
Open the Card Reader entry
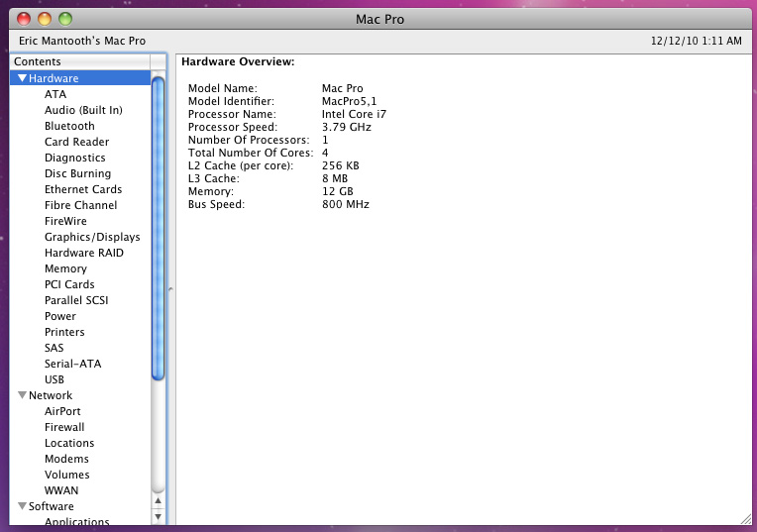coord(76,142)
